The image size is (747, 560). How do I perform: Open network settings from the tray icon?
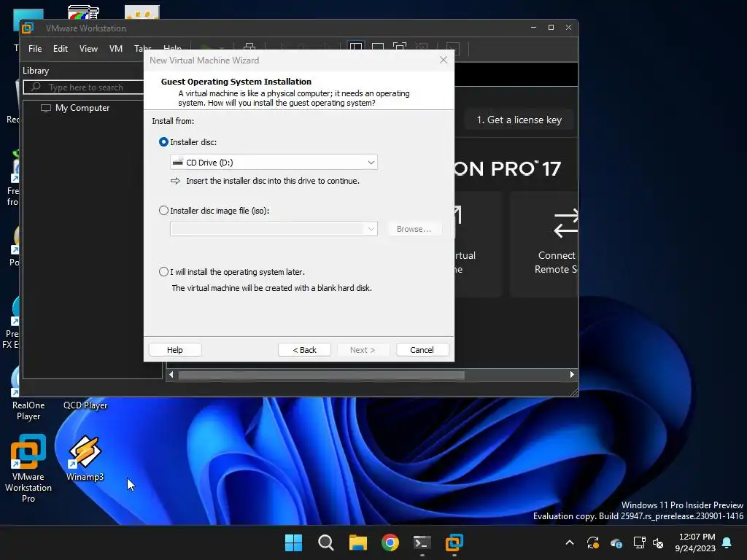(639, 542)
